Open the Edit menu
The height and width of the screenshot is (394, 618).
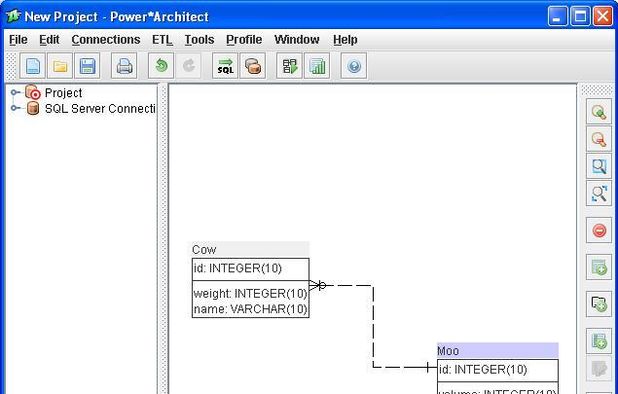pyautogui.click(x=49, y=40)
